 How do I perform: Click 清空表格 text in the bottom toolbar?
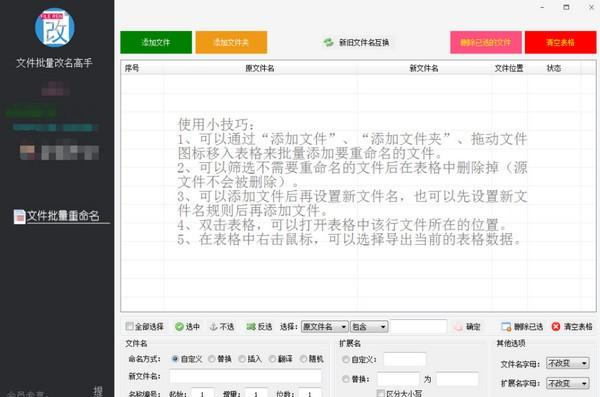tap(578, 327)
